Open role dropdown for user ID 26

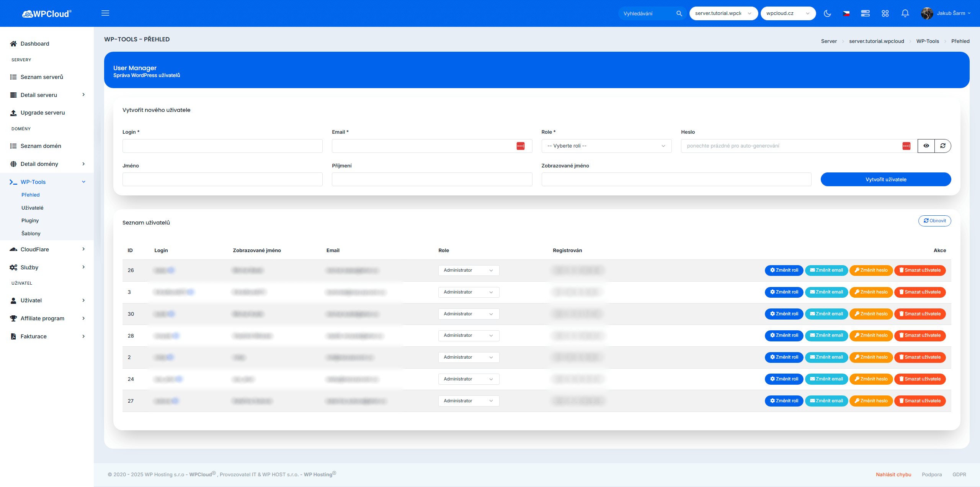468,270
